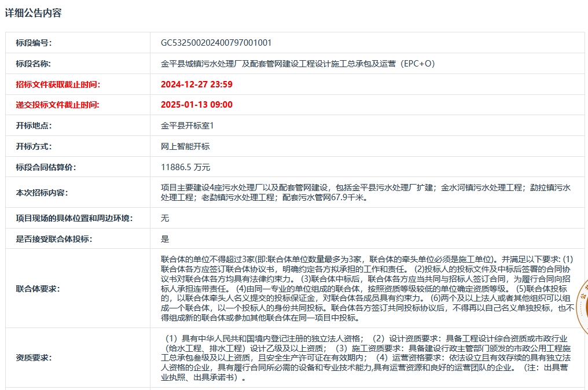Click the 联合体要求 label
The image size is (588, 390).
pos(38,289)
